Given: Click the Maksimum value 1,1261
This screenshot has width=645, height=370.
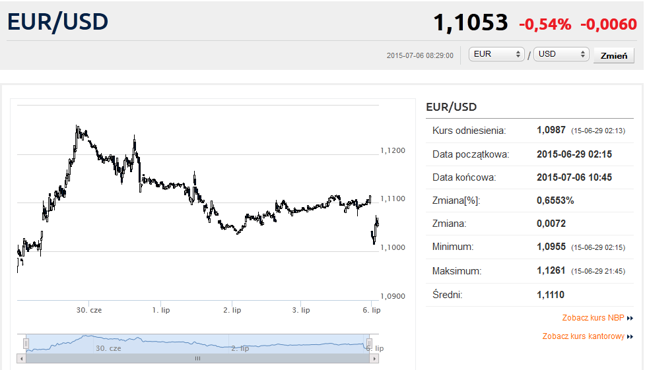Looking at the screenshot, I should pos(551,270).
